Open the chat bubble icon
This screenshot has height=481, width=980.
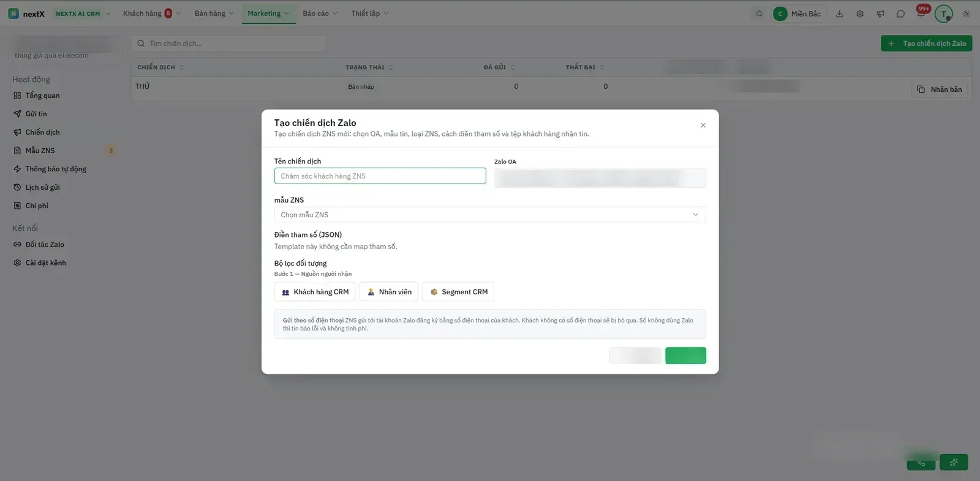pyautogui.click(x=900, y=13)
